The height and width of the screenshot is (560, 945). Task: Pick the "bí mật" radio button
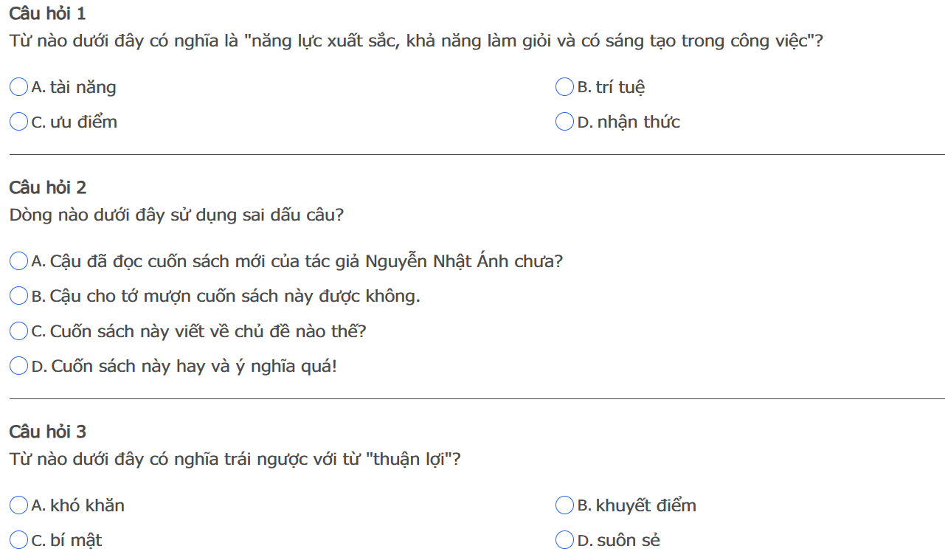[19, 540]
